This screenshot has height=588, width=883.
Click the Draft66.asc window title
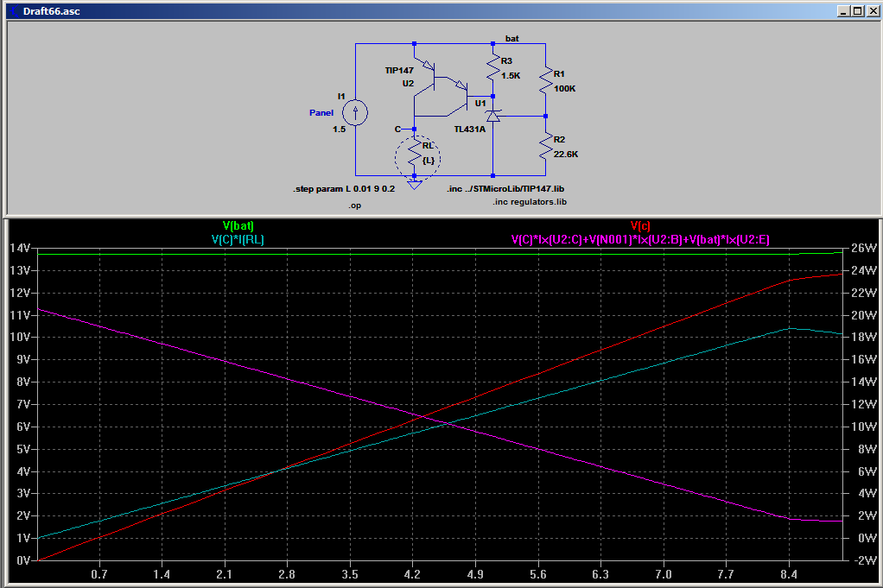[51, 11]
